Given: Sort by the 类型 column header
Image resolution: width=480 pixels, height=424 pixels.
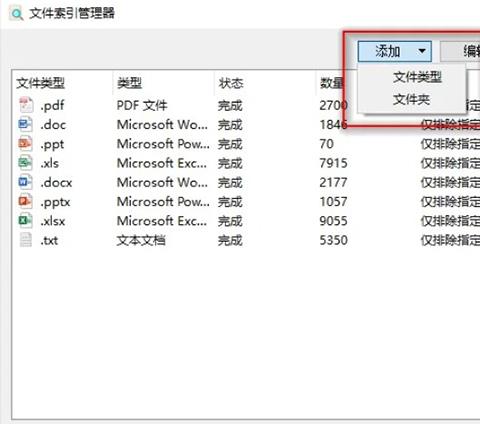Looking at the screenshot, I should [129, 83].
